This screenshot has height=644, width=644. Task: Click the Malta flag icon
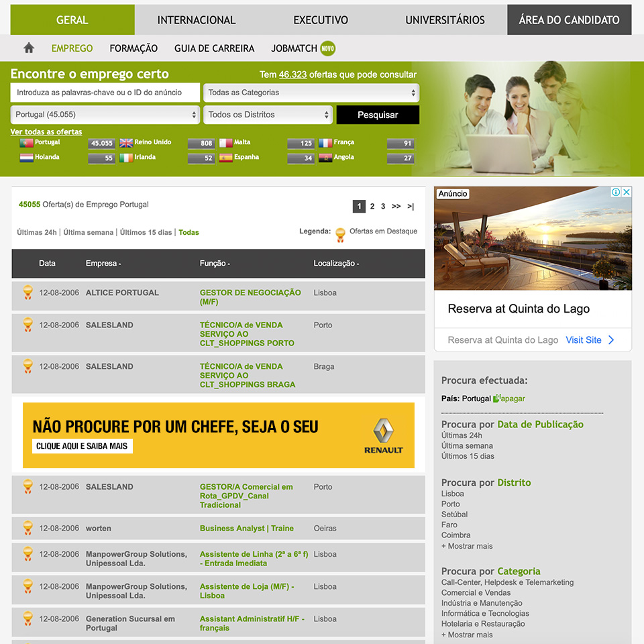[225, 142]
